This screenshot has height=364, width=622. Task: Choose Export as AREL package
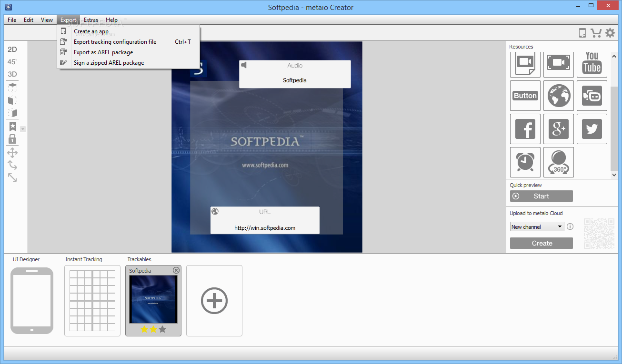pyautogui.click(x=128, y=52)
